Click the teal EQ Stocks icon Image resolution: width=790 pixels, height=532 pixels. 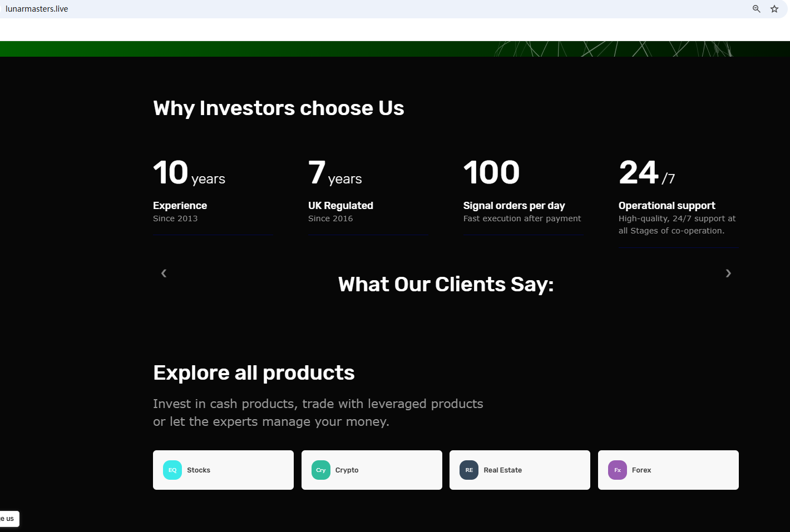point(172,470)
